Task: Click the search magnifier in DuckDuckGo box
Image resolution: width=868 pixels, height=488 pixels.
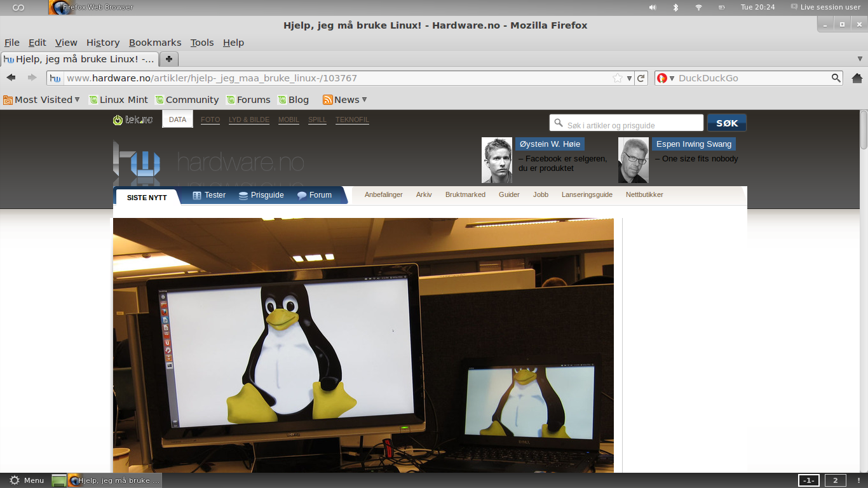Action: pos(836,78)
